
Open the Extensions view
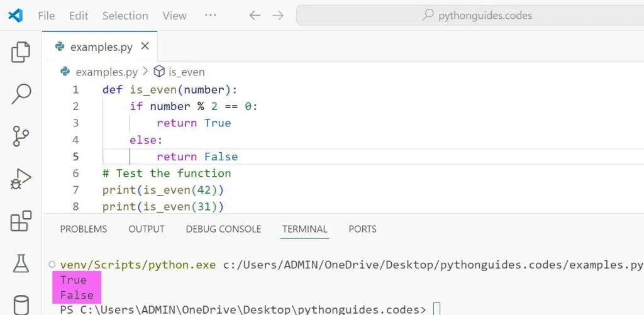pyautogui.click(x=21, y=221)
